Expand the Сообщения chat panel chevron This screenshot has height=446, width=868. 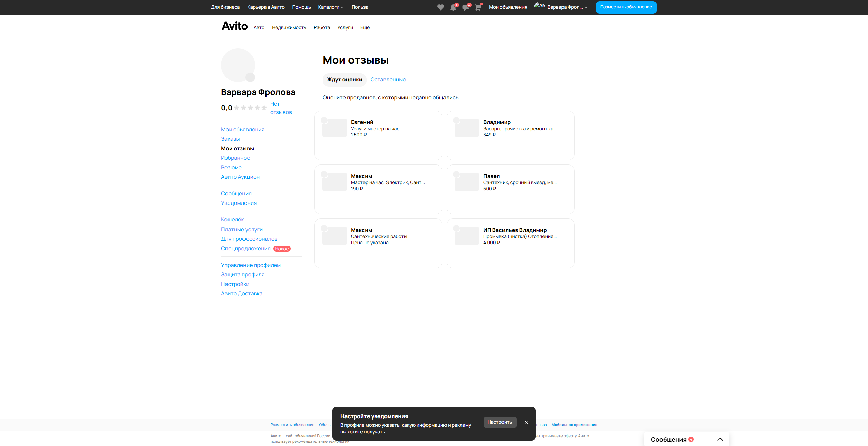720,439
